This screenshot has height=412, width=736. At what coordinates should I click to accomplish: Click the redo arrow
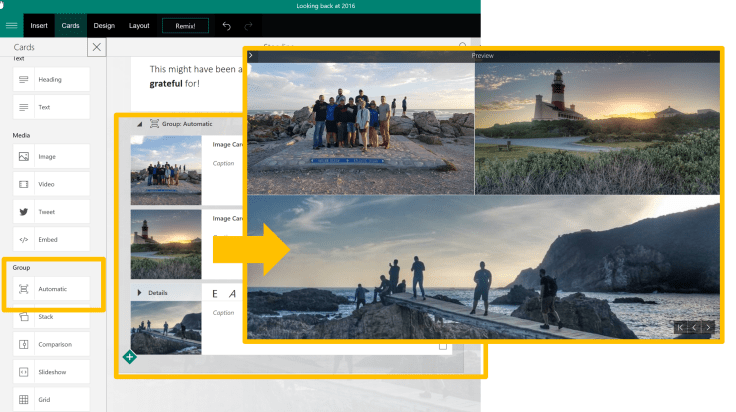pos(249,25)
